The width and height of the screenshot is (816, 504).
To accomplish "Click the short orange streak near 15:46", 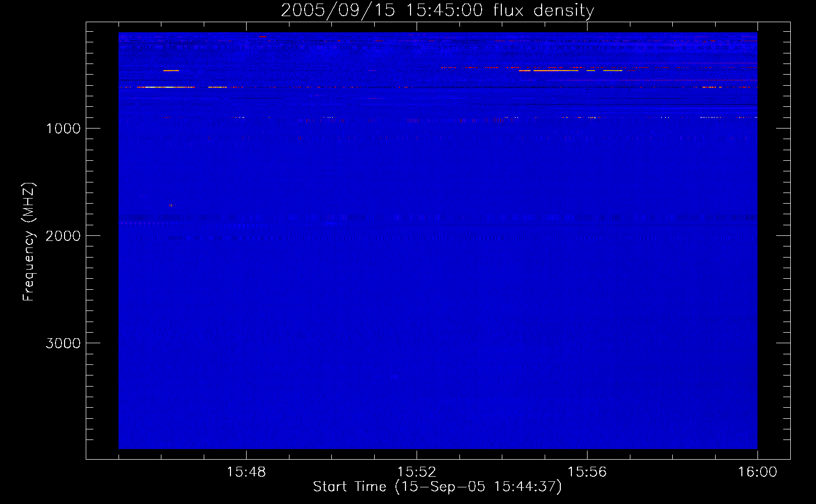I will 171,71.
